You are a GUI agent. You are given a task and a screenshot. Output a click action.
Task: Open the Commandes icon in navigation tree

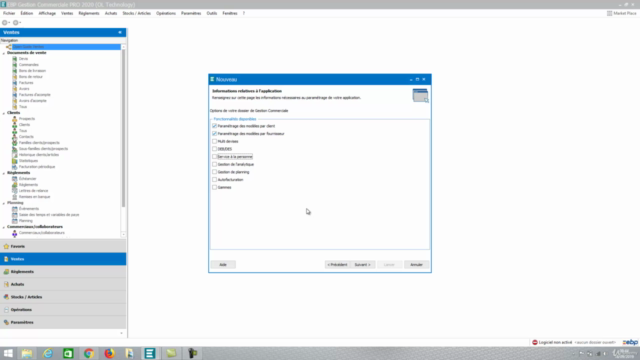[x=15, y=64]
